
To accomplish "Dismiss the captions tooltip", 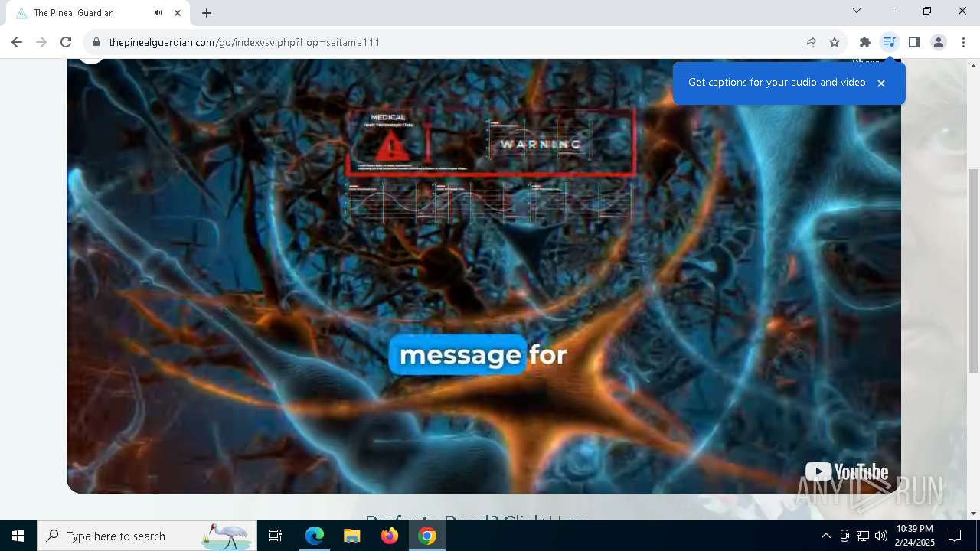I will (x=881, y=83).
